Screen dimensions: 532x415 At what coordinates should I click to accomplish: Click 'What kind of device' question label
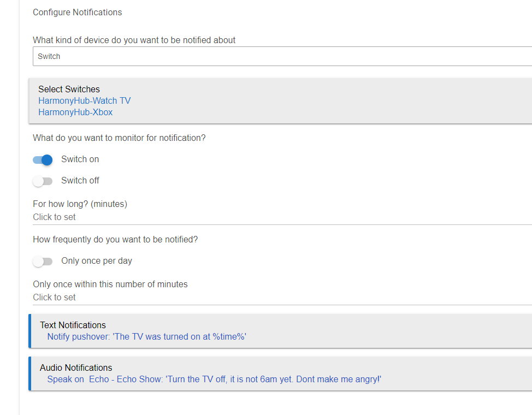(134, 40)
